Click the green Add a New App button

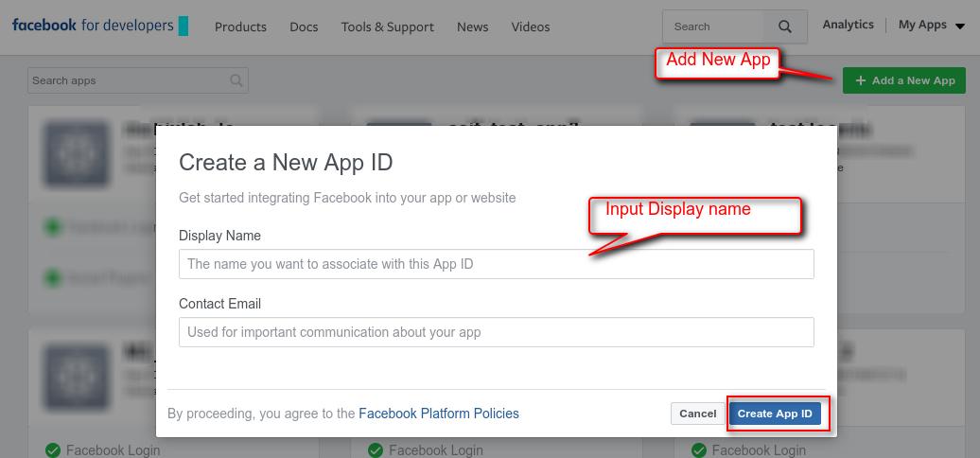point(904,81)
